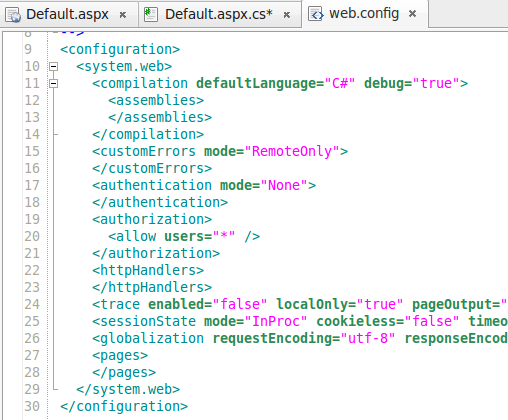The width and height of the screenshot is (508, 420).
Task: Click the "RemoteOnly" mode value
Action: tap(292, 151)
